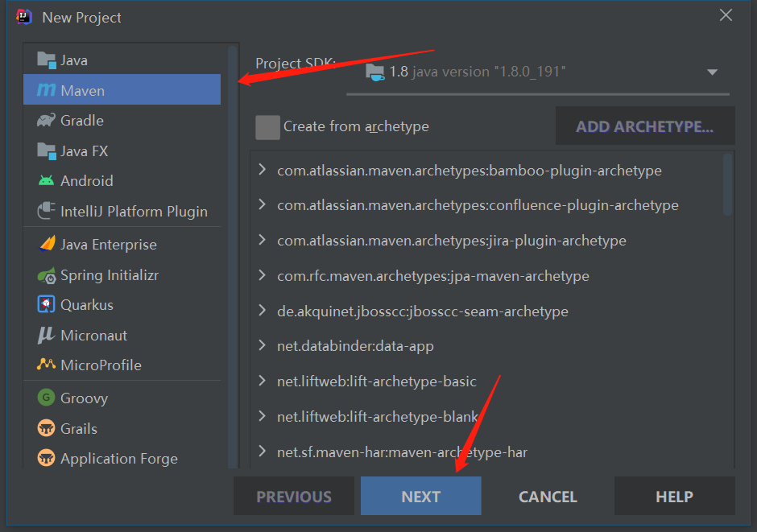Expand the bamboo-plugin-archetype node
The width and height of the screenshot is (757, 532).
coord(263,169)
